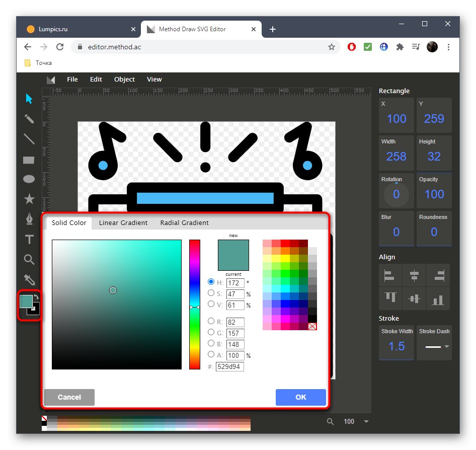476x450 pixels.
Task: Click the zoom magnifier near 100
Action: [x=330, y=421]
